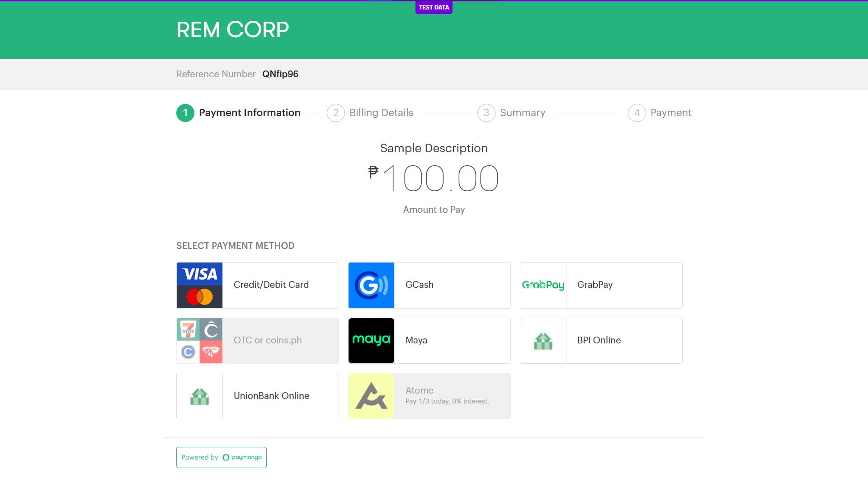Click the UnionBank Online bank icon
The width and height of the screenshot is (868, 488).
[199, 396]
